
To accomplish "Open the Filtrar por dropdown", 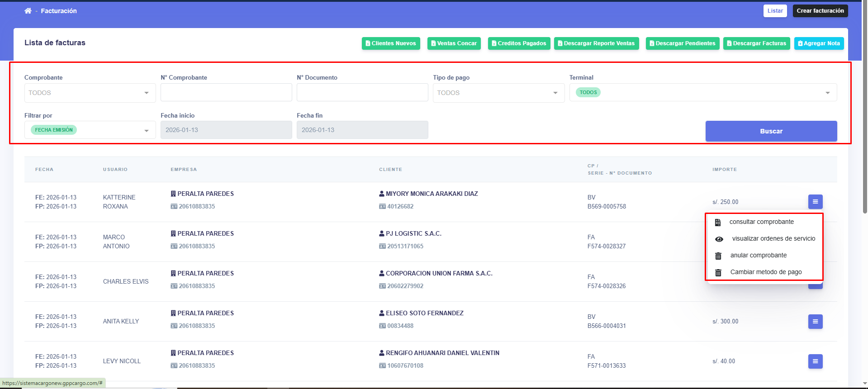I will [90, 130].
